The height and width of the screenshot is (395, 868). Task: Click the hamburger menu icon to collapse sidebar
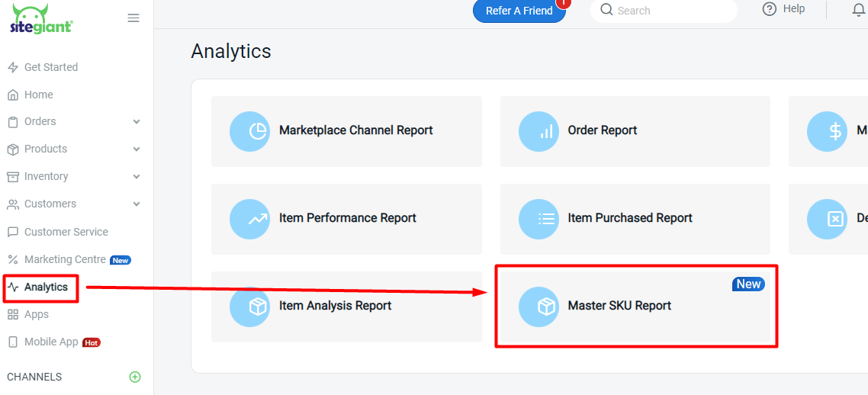pos(133,18)
